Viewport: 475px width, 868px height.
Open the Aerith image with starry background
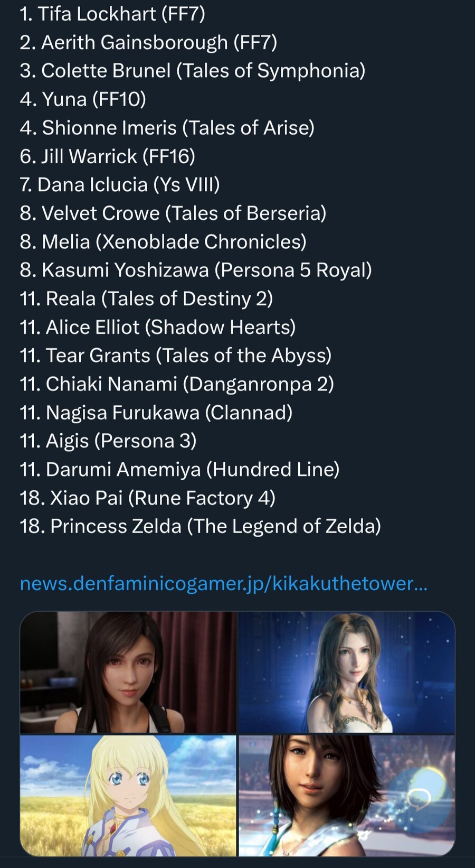click(347, 672)
